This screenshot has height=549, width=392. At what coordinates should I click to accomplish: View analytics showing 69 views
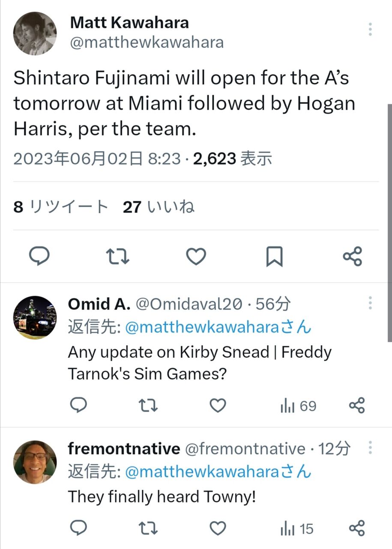click(298, 405)
